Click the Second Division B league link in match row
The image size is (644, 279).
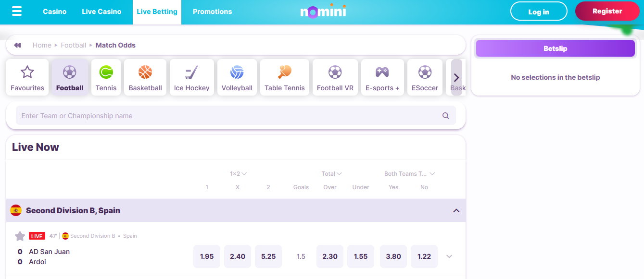tap(93, 236)
